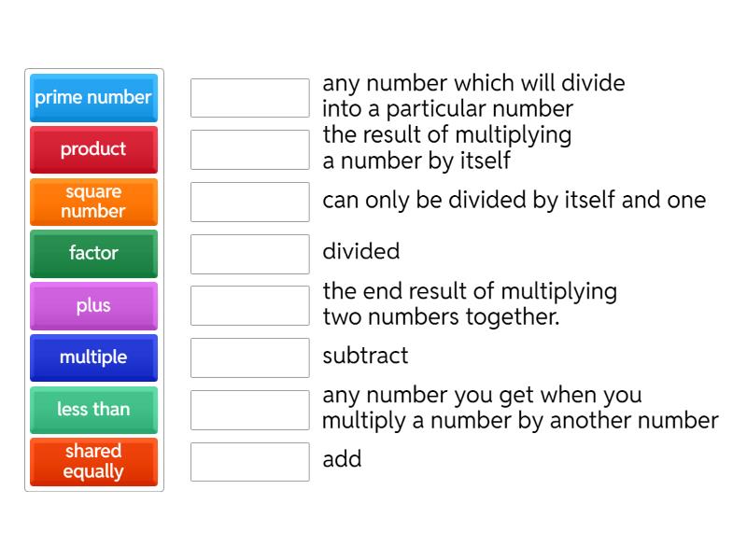The width and height of the screenshot is (747, 560).
Task: Select the empty box next to "add"
Action: pos(249,462)
